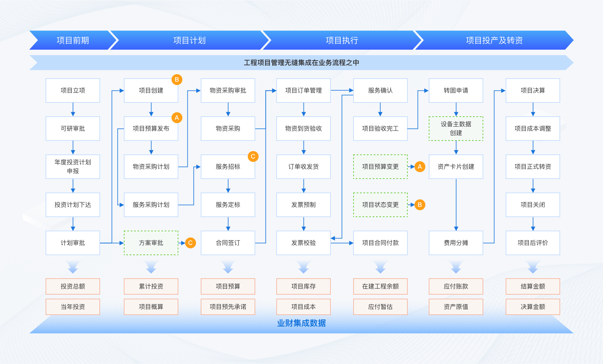Click the 项目预先承诺 data box
The height and width of the screenshot is (364, 603).
228,307
